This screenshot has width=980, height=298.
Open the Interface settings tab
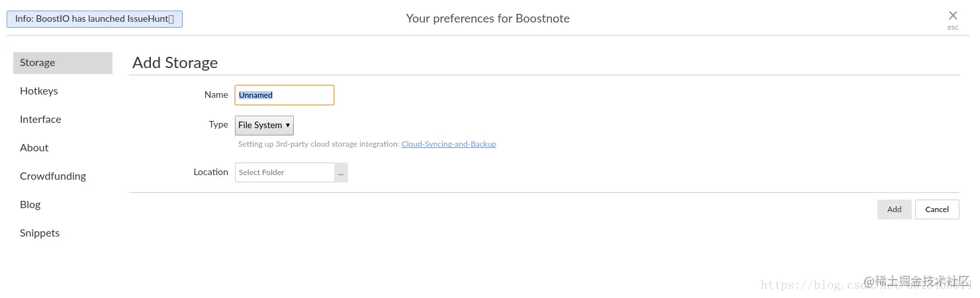(x=40, y=120)
